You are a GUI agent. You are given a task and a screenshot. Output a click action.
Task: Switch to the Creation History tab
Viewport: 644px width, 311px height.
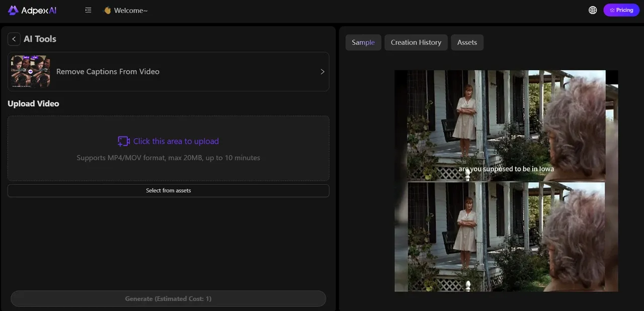pyautogui.click(x=416, y=42)
